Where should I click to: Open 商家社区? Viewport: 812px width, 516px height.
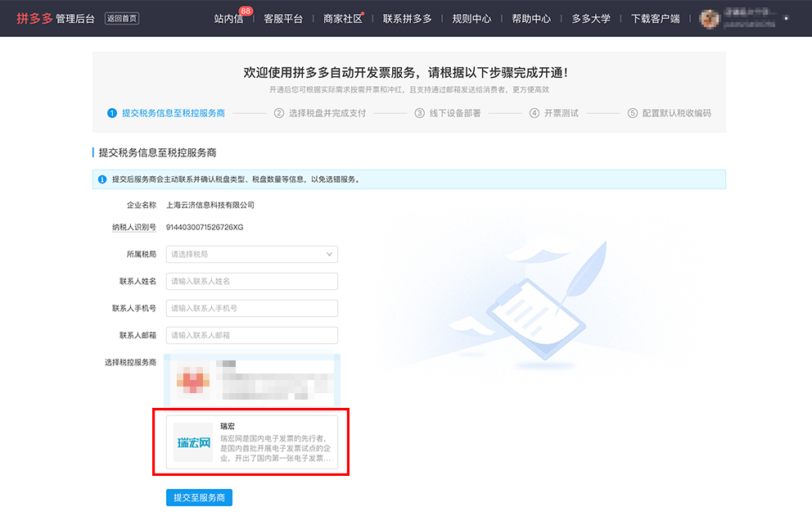click(x=342, y=19)
